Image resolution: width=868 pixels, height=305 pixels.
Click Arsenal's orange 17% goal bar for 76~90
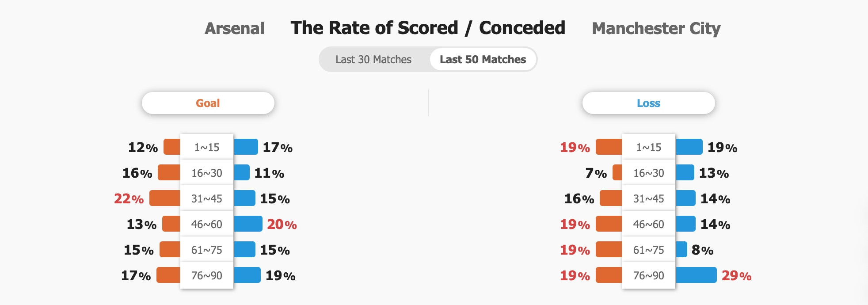point(168,275)
